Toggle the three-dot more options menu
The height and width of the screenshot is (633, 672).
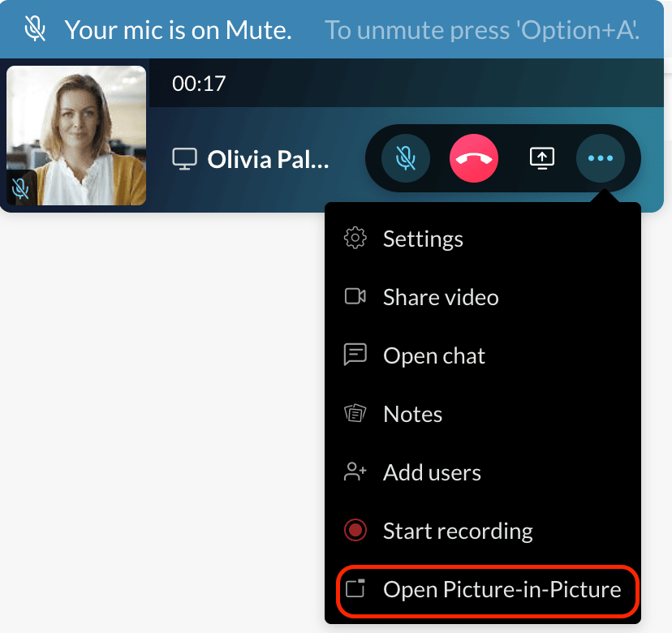pos(600,158)
